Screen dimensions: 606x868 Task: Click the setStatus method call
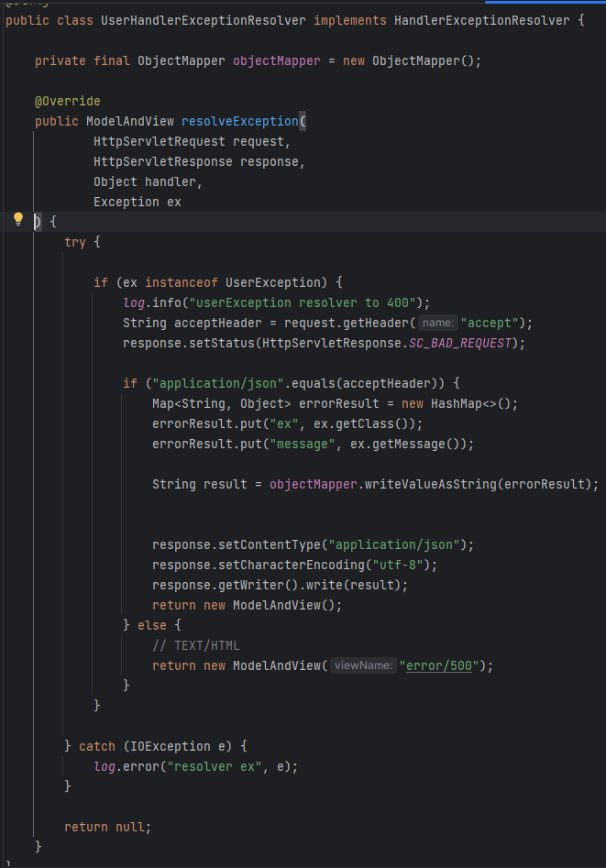(222, 343)
